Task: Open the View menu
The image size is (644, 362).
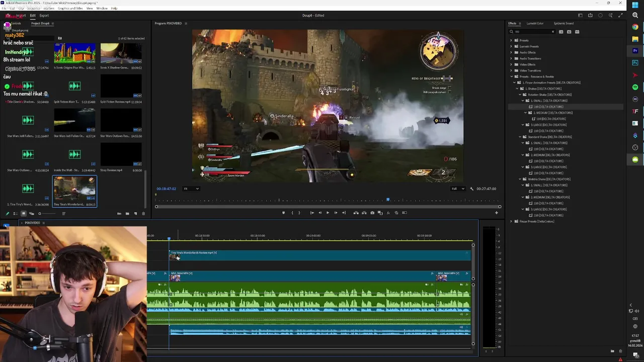Action: 90,9
